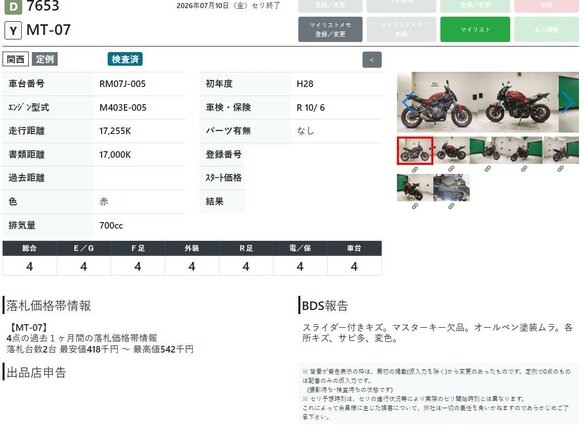Click the inspection value R 10/ 6

pyautogui.click(x=311, y=108)
